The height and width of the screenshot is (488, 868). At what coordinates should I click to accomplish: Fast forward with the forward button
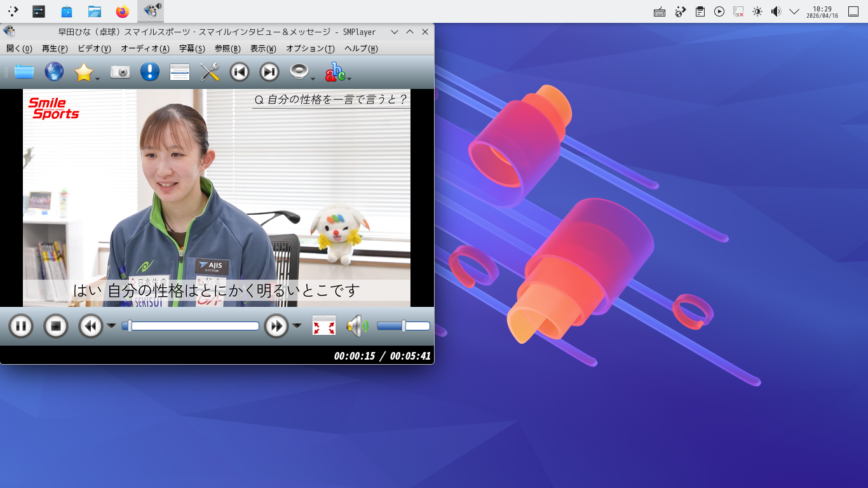pyautogui.click(x=276, y=327)
